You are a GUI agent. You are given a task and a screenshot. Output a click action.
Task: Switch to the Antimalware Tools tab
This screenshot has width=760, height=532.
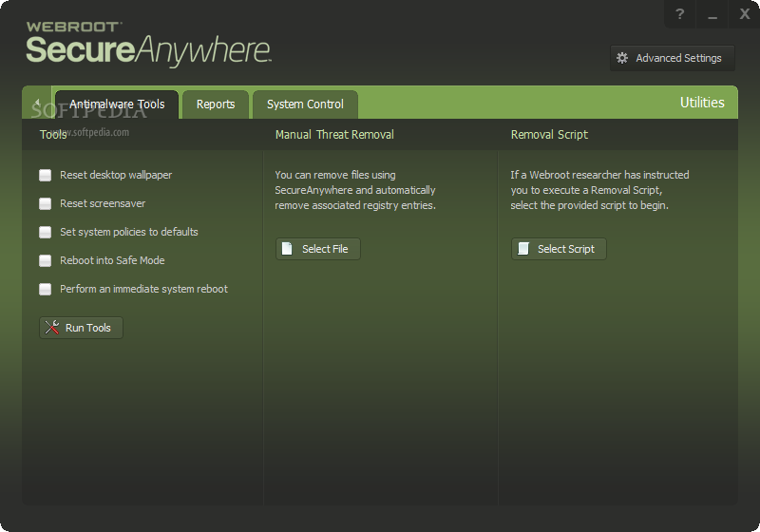pos(117,104)
